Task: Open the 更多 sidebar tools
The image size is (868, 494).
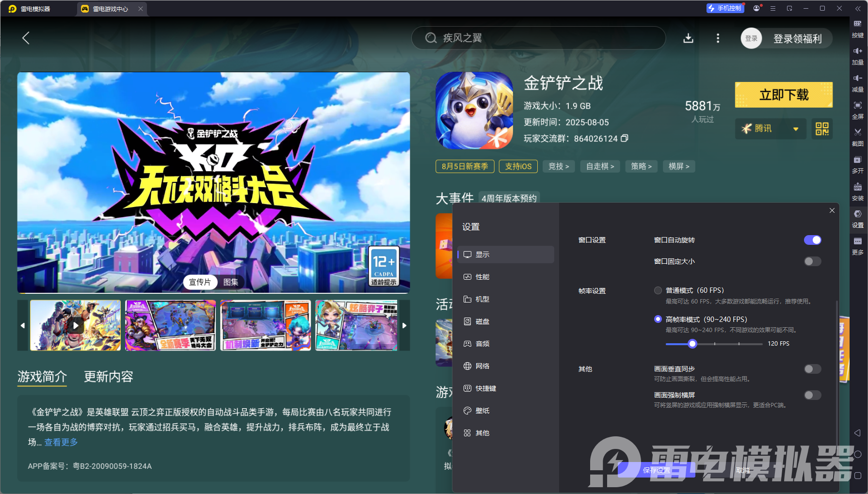Action: point(858,246)
